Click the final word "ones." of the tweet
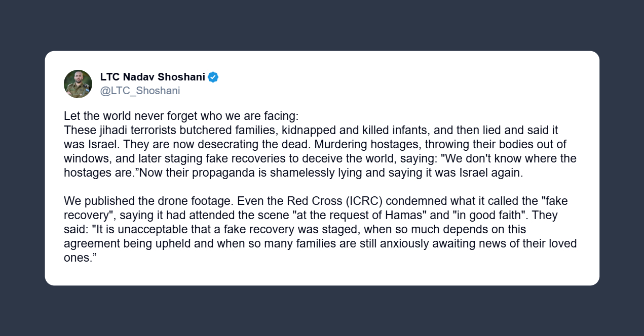Viewport: 644px width, 336px height. [79, 258]
